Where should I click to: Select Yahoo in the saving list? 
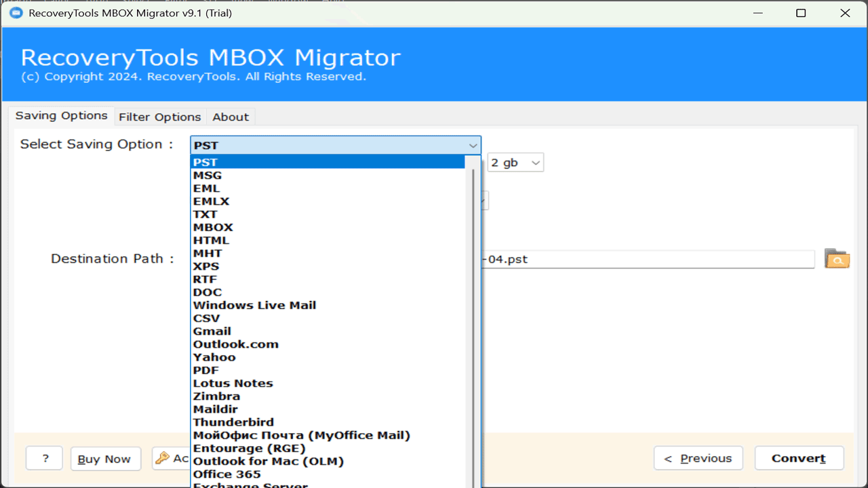pyautogui.click(x=328, y=357)
